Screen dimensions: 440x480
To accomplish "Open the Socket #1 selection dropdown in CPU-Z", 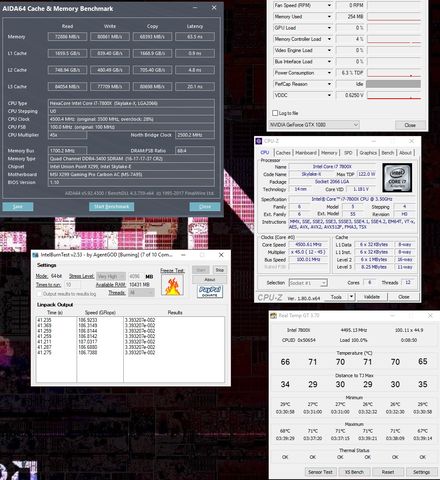I will pos(308,283).
